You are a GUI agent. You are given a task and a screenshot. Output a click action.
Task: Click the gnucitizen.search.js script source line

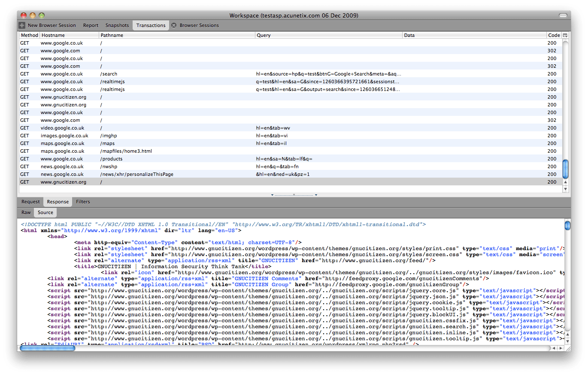pyautogui.click(x=306, y=327)
